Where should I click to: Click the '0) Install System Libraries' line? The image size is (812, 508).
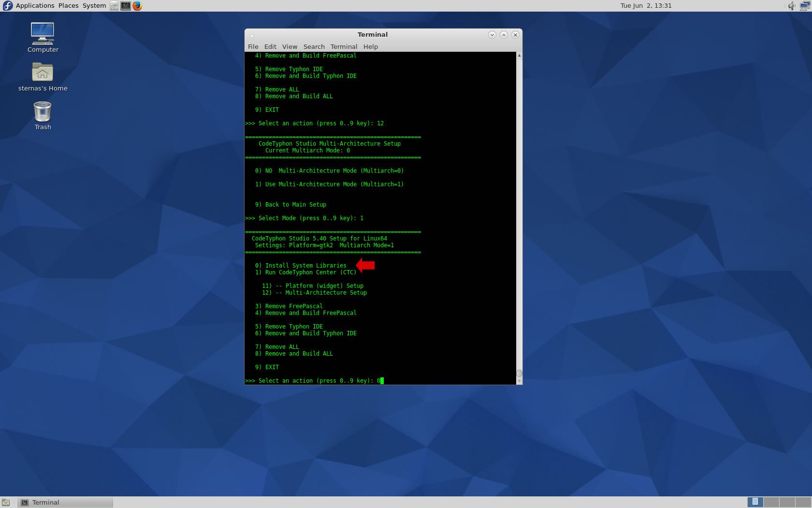tap(301, 266)
